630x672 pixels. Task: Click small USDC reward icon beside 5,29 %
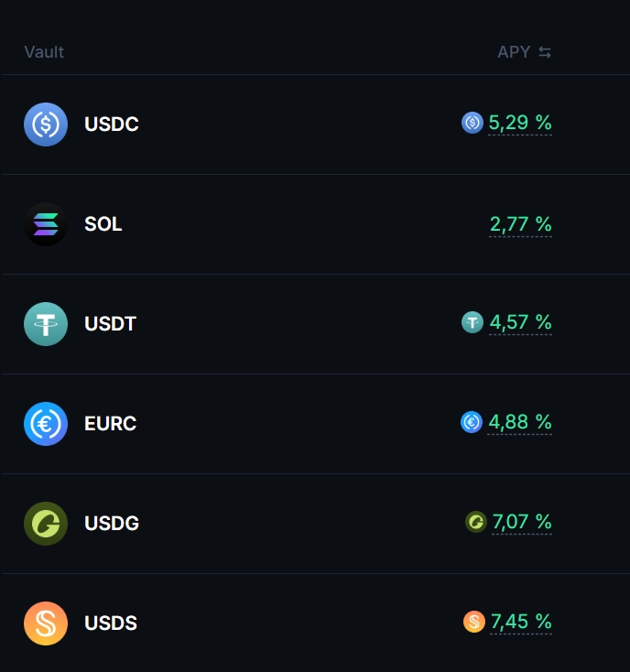click(472, 123)
